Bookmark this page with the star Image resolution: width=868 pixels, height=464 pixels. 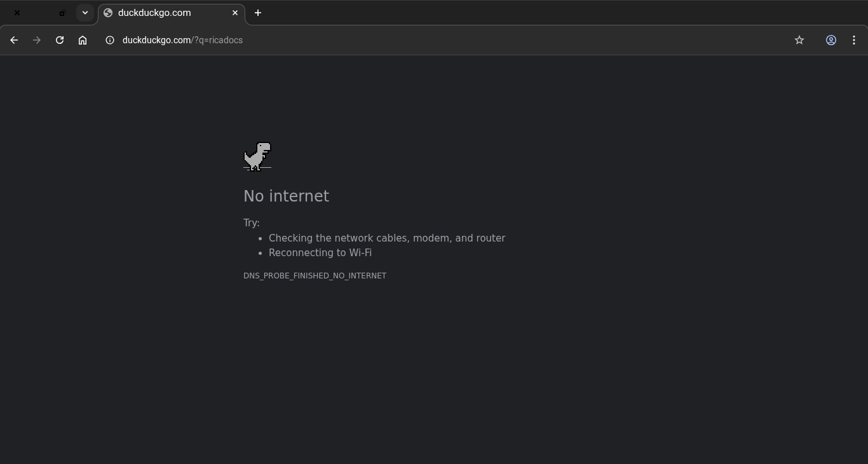click(799, 40)
